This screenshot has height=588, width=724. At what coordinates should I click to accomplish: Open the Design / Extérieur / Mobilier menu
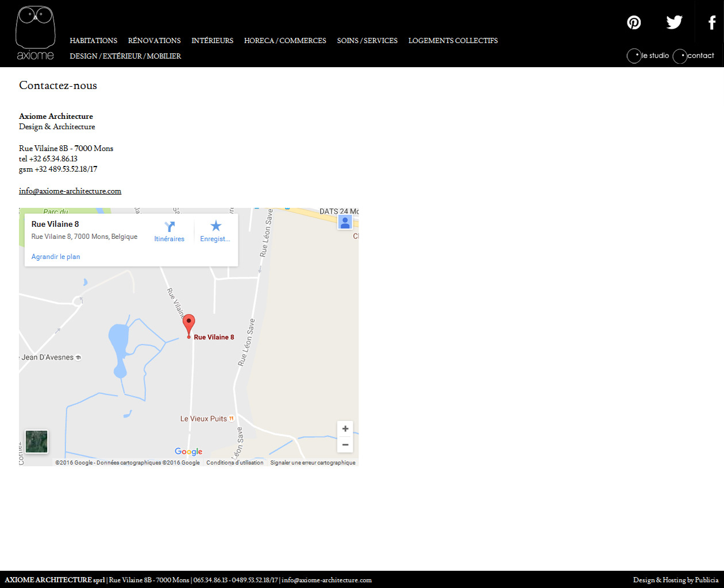(125, 56)
